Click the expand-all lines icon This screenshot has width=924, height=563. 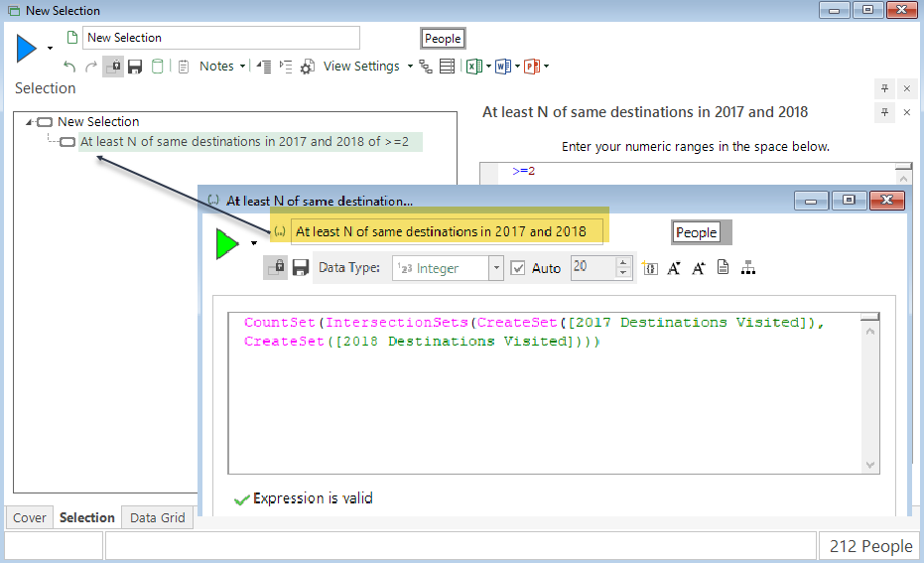286,67
